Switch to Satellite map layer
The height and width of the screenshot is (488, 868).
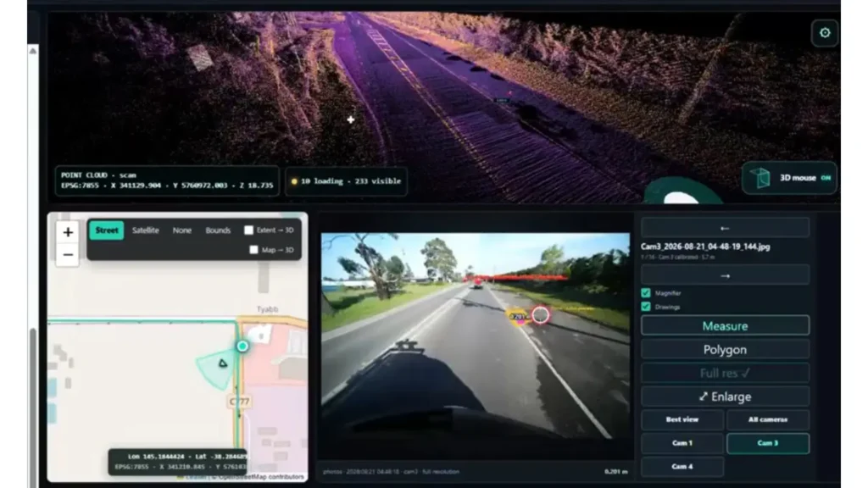pos(146,230)
